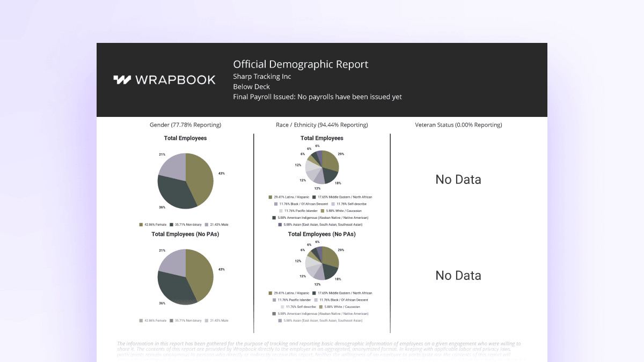Screen dimensions: 644x362
Task: Click the Middle Eastern swatch in Race No PAs legend
Action: pyautogui.click(x=314, y=293)
